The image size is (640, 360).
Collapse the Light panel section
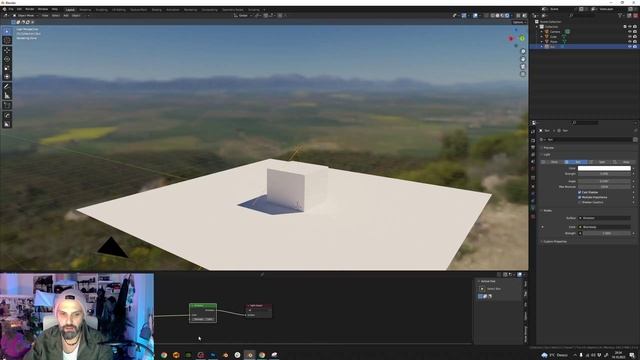click(547, 155)
